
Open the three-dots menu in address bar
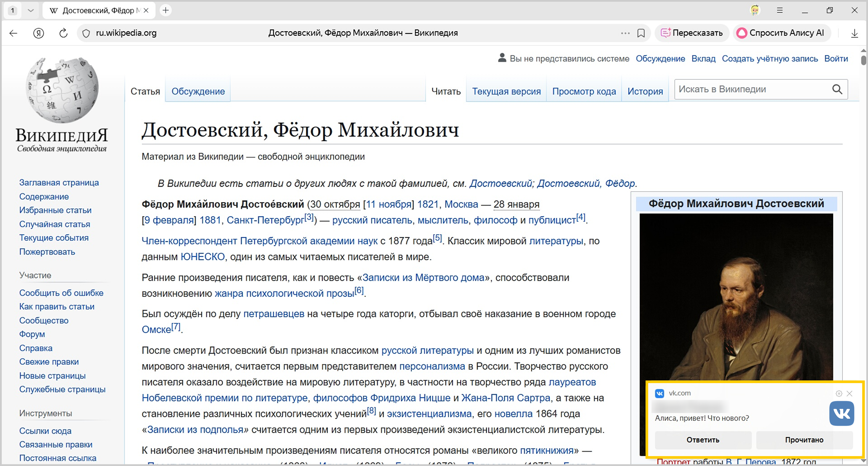(625, 33)
